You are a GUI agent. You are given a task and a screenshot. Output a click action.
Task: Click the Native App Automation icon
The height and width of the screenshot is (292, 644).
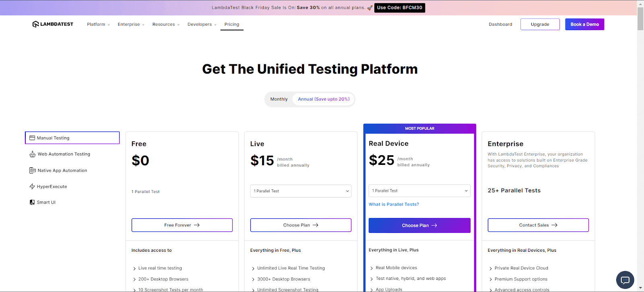[x=33, y=171]
